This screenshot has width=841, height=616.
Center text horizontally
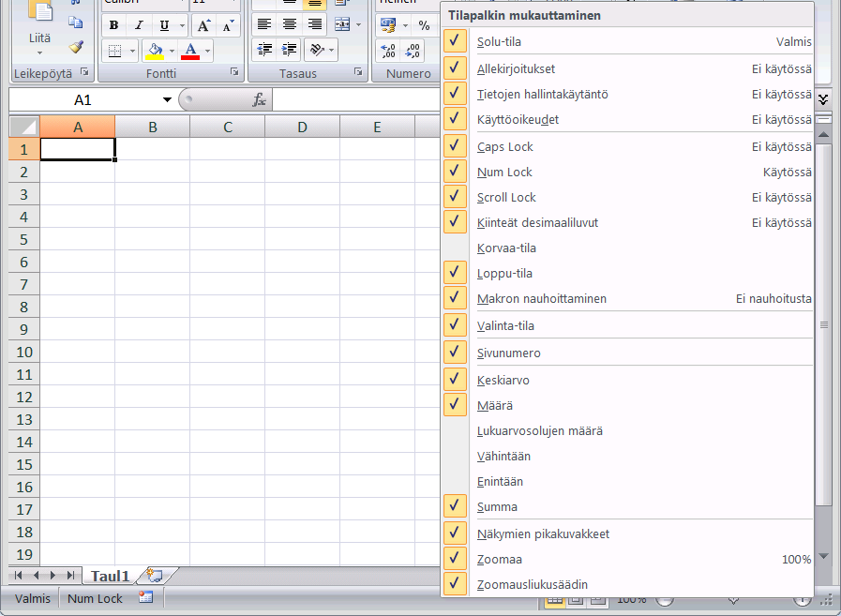[289, 24]
